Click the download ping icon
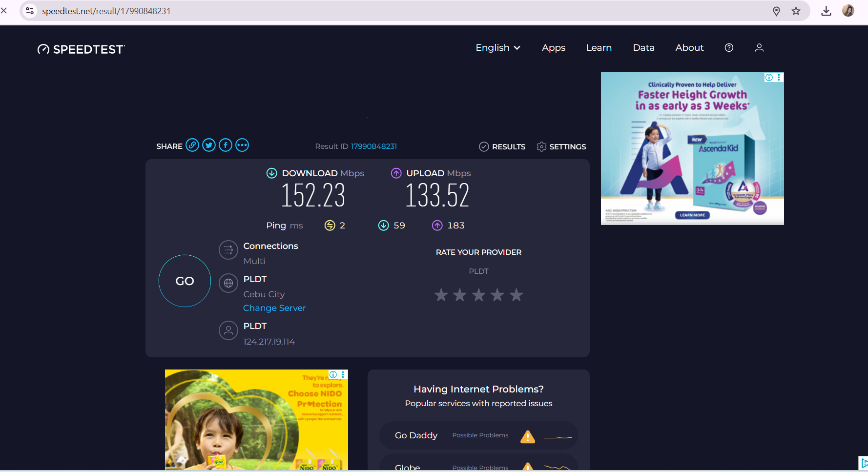This screenshot has height=472, width=868. coord(384,225)
